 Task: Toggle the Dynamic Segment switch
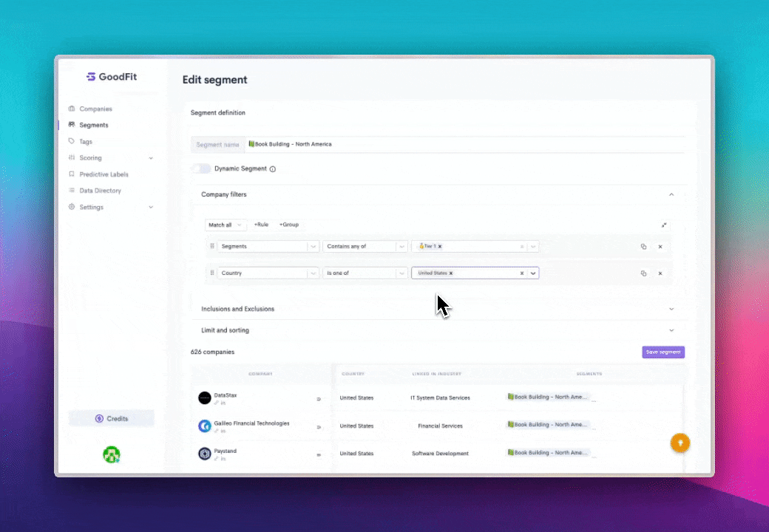coord(200,168)
